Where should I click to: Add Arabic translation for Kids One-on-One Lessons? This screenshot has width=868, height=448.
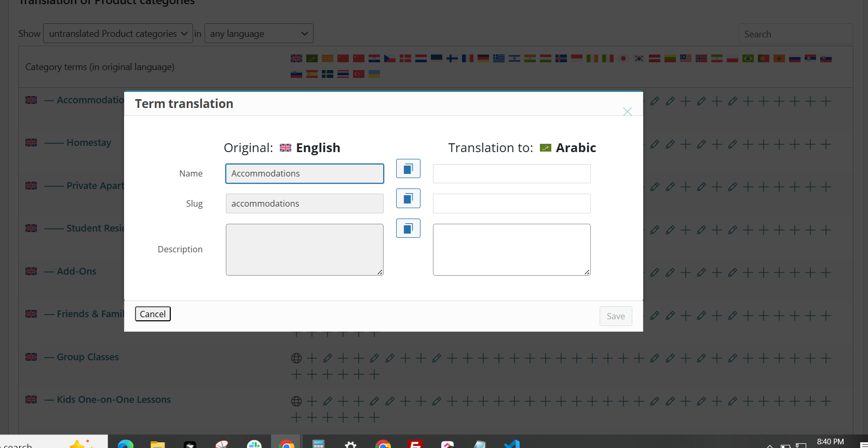(312, 401)
